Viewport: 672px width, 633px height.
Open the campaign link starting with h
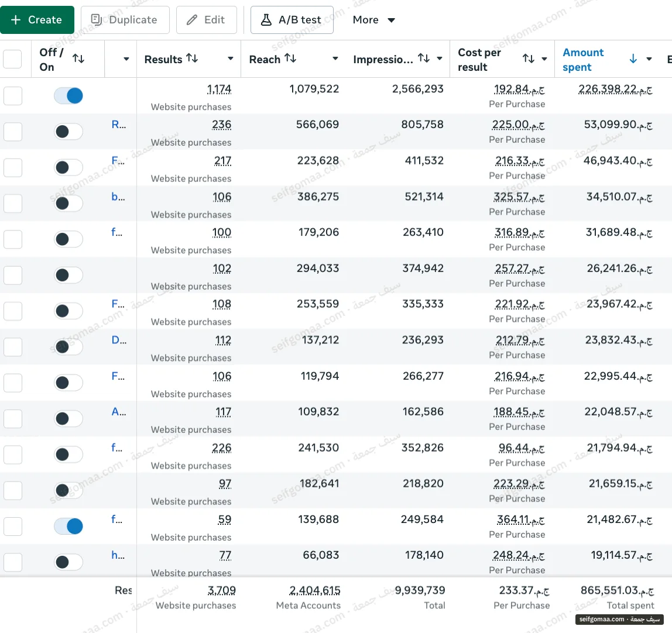[x=118, y=555]
